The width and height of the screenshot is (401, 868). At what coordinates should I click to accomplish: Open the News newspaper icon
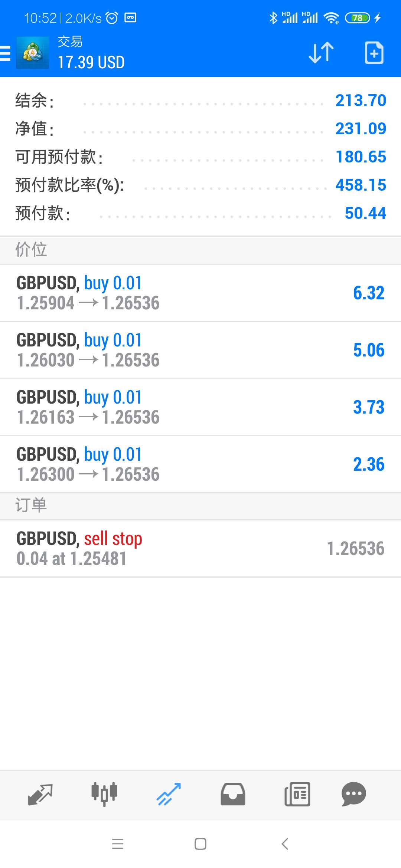[x=297, y=794]
